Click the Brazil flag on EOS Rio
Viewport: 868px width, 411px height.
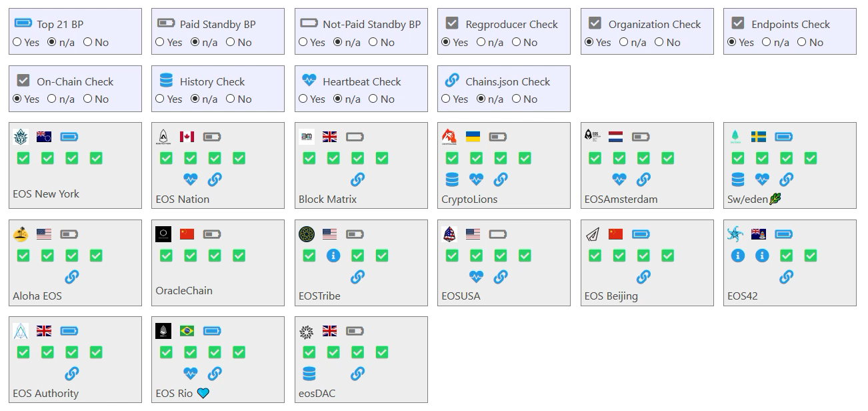187,331
